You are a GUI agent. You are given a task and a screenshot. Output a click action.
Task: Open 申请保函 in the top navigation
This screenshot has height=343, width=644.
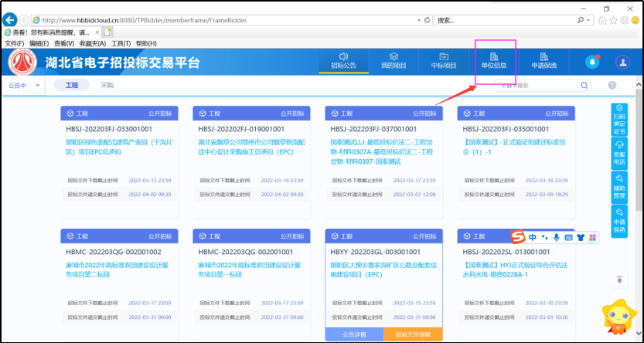pyautogui.click(x=543, y=61)
